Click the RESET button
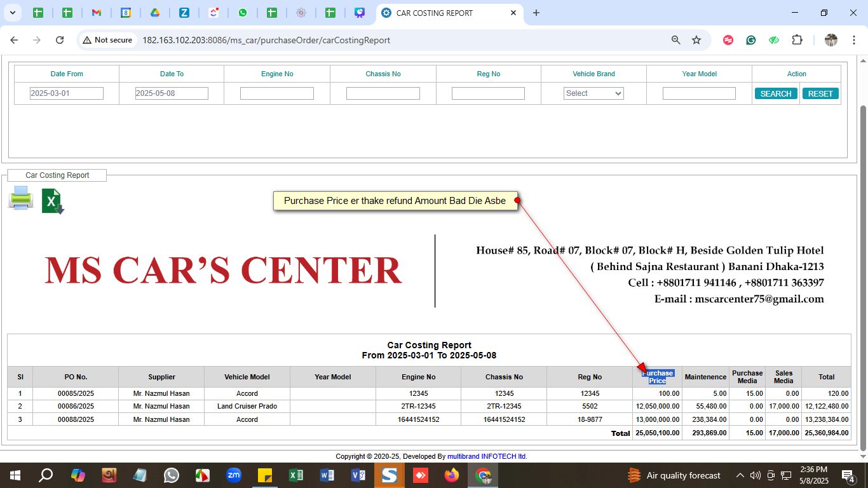 820,93
